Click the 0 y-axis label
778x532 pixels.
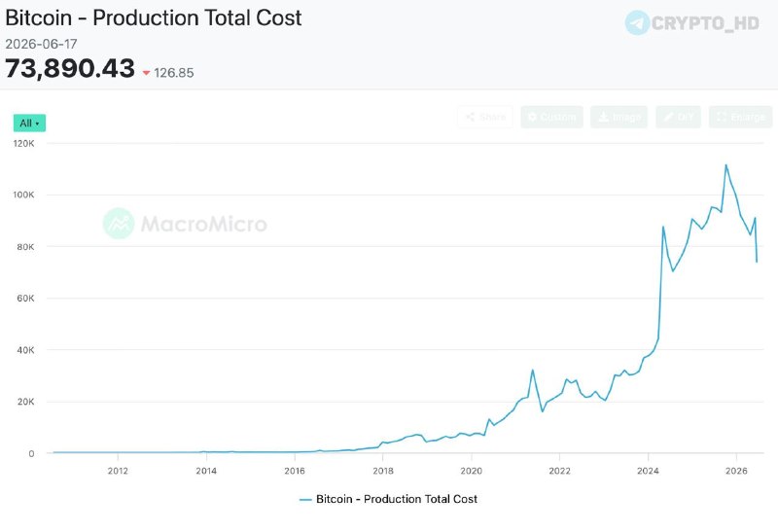click(31, 453)
